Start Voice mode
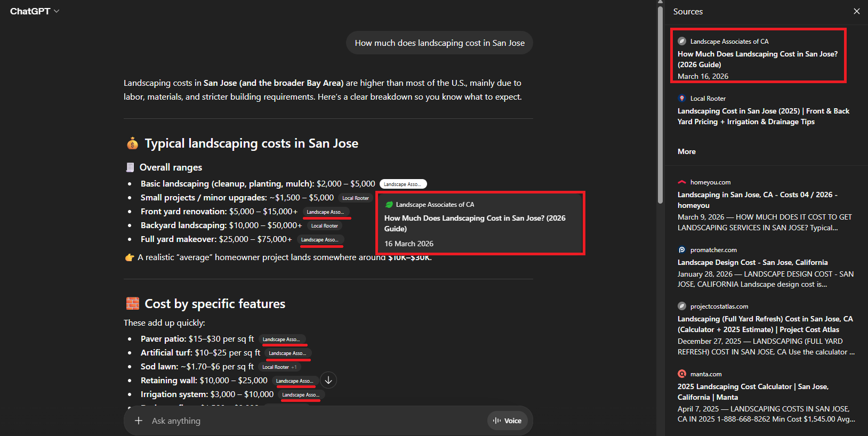The width and height of the screenshot is (868, 436). tap(507, 421)
